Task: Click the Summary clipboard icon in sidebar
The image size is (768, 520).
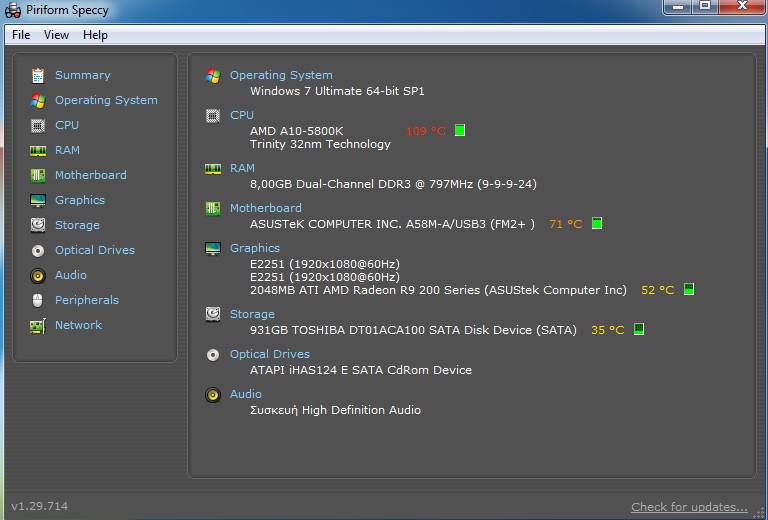Action: click(38, 75)
